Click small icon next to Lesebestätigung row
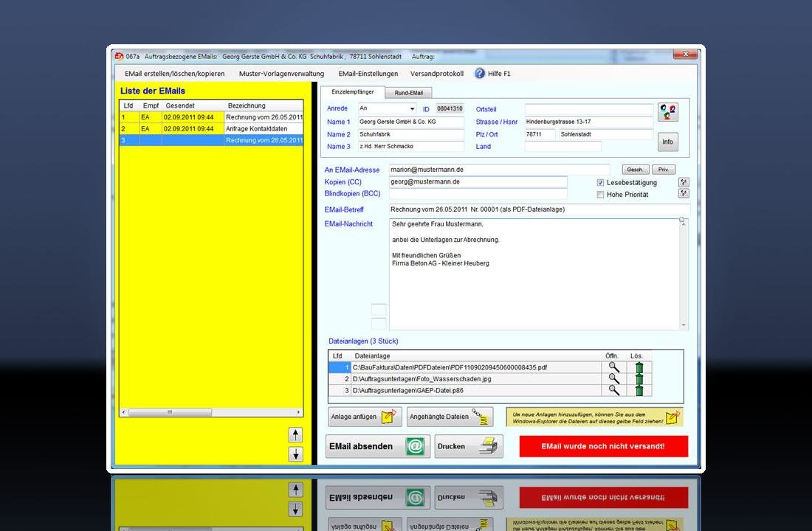 click(x=684, y=182)
